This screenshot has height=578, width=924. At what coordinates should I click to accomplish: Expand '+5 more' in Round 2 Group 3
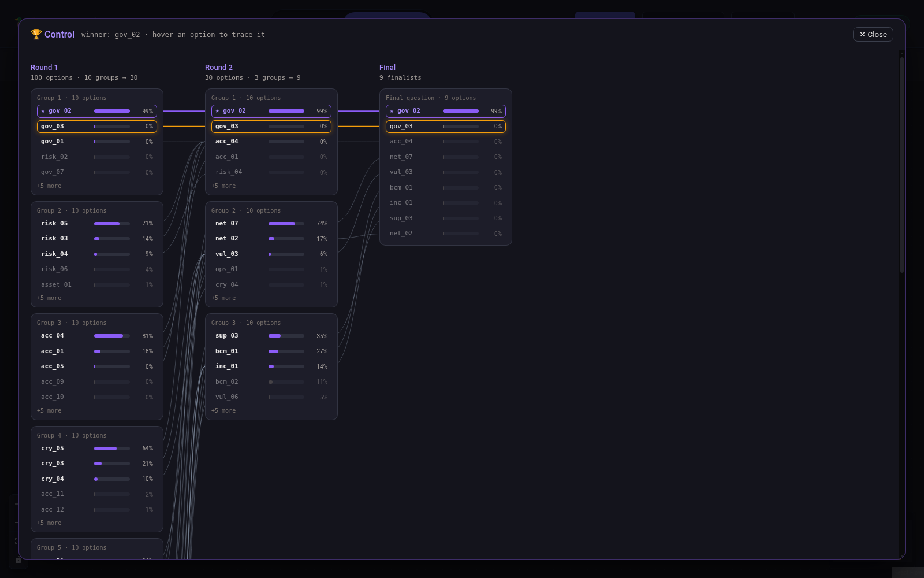[x=223, y=411]
